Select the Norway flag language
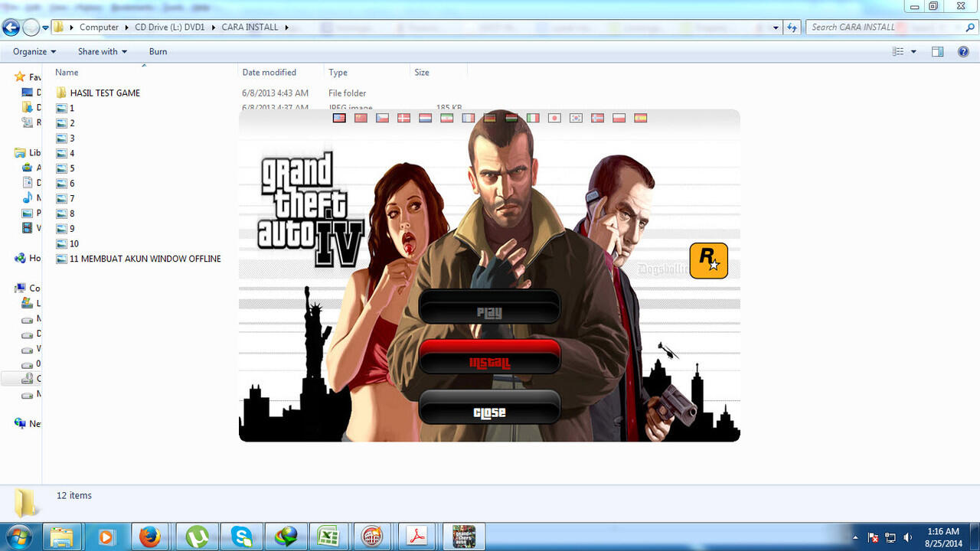980x551 pixels. 597,118
